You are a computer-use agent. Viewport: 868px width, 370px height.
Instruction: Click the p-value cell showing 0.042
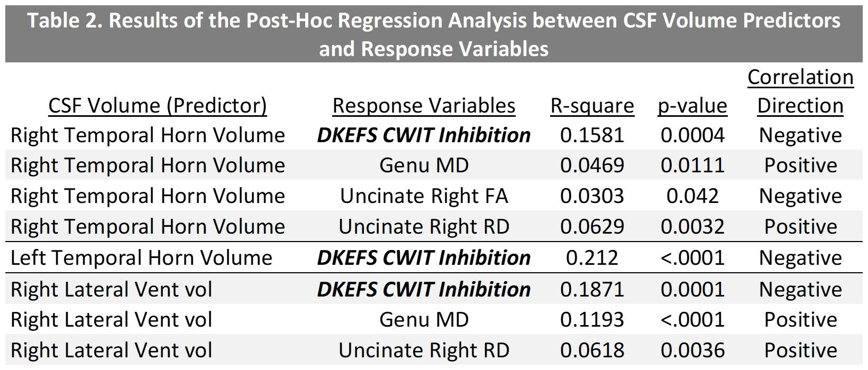click(692, 196)
